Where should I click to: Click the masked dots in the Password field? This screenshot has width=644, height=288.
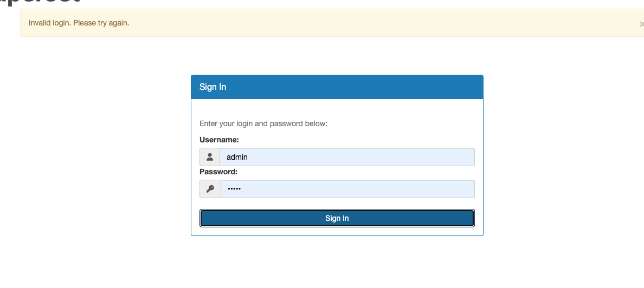coord(234,189)
